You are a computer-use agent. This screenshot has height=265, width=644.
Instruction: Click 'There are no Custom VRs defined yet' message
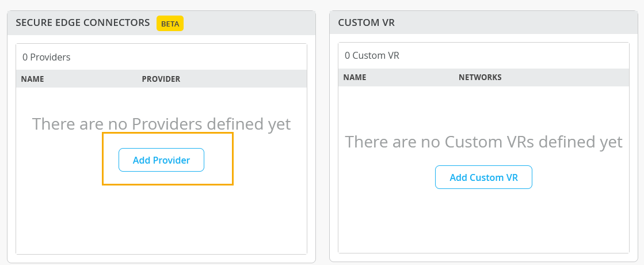[483, 142]
